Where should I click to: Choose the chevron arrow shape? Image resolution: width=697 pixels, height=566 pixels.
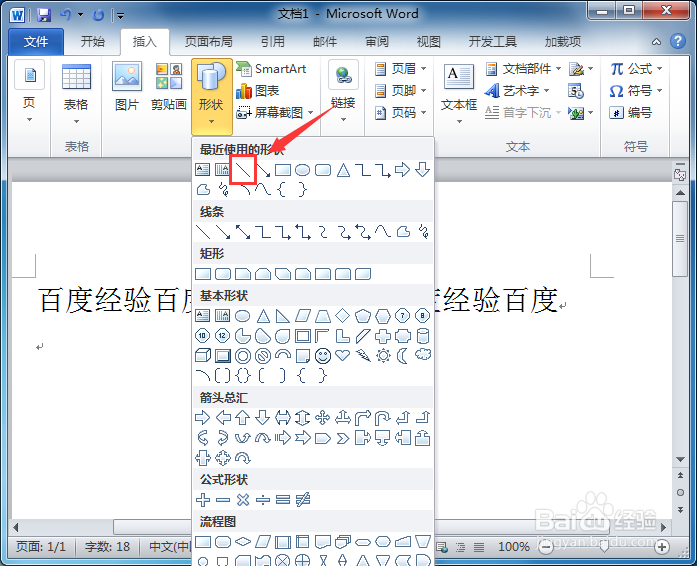pyautogui.click(x=343, y=438)
